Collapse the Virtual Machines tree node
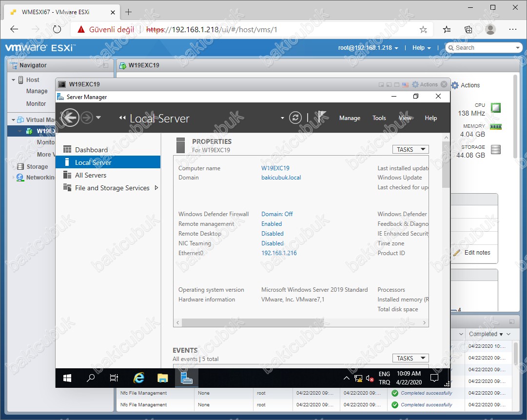527x420 pixels. [x=13, y=120]
